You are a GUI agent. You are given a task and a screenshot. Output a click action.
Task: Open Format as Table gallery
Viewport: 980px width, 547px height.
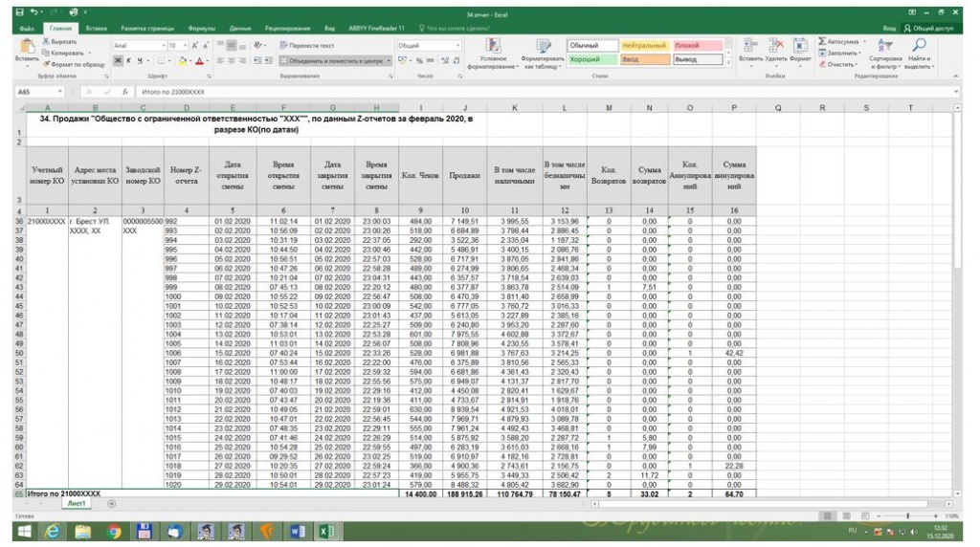click(x=544, y=54)
